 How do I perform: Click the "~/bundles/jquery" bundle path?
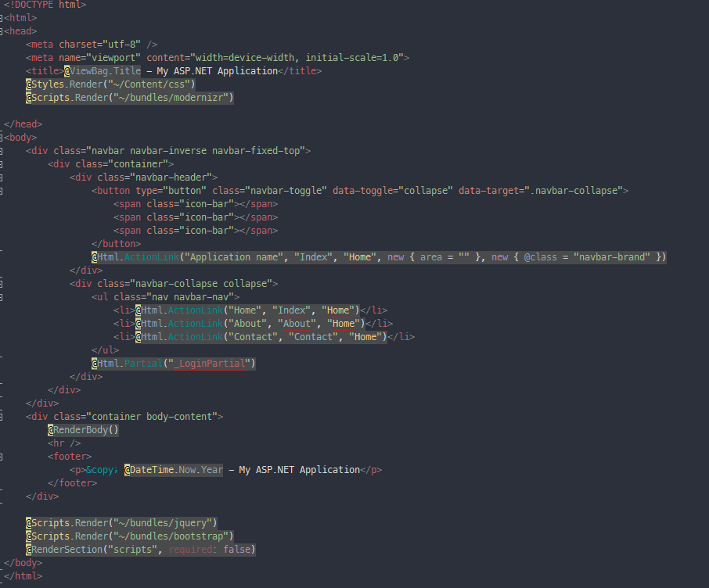coord(162,523)
